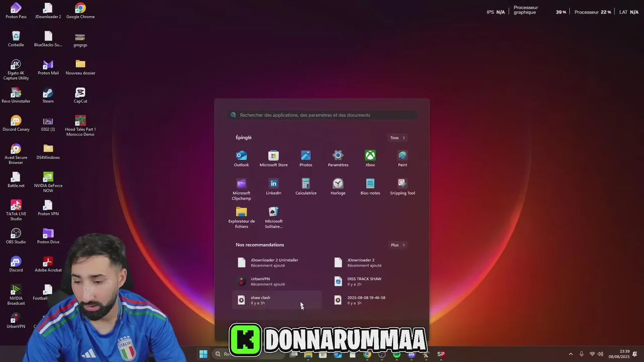
Task: Launch Xbox from pinned apps
Action: coord(370,159)
